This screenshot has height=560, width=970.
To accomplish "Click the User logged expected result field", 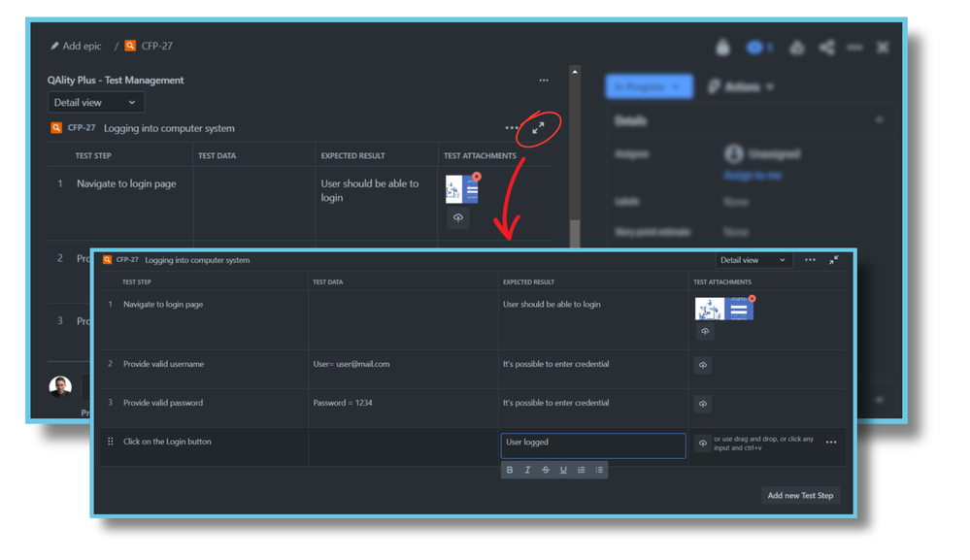I will [x=592, y=445].
